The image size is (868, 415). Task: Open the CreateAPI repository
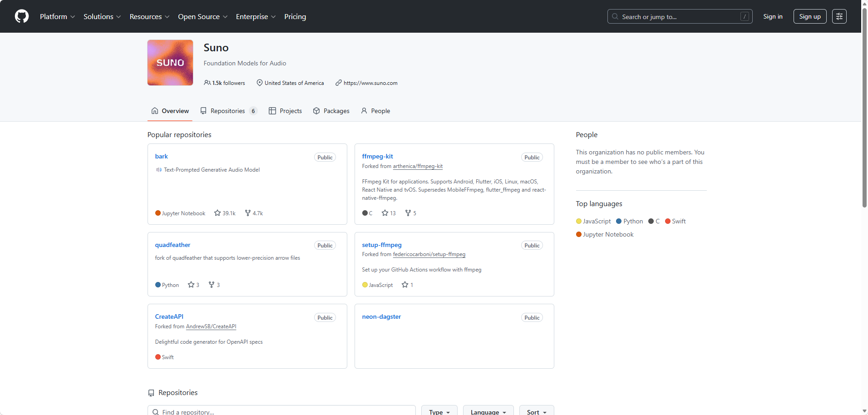pyautogui.click(x=169, y=316)
